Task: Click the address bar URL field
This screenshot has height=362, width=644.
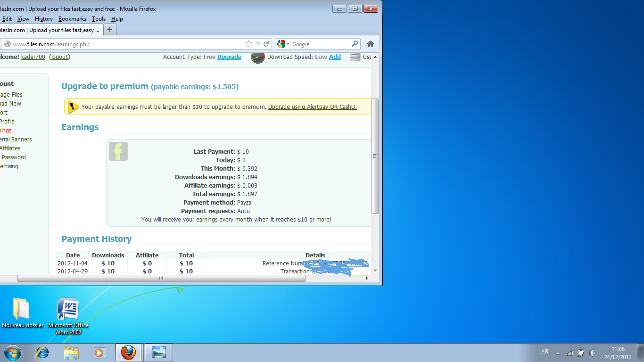Action: [x=127, y=44]
